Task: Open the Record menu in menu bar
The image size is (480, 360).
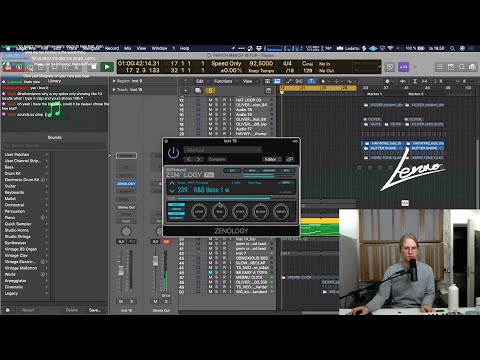Action: (112, 48)
